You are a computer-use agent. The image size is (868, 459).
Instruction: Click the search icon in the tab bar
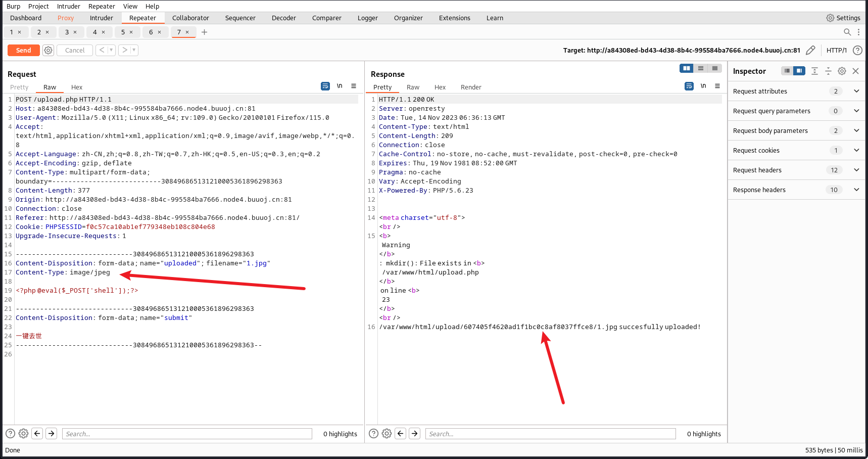click(x=847, y=32)
